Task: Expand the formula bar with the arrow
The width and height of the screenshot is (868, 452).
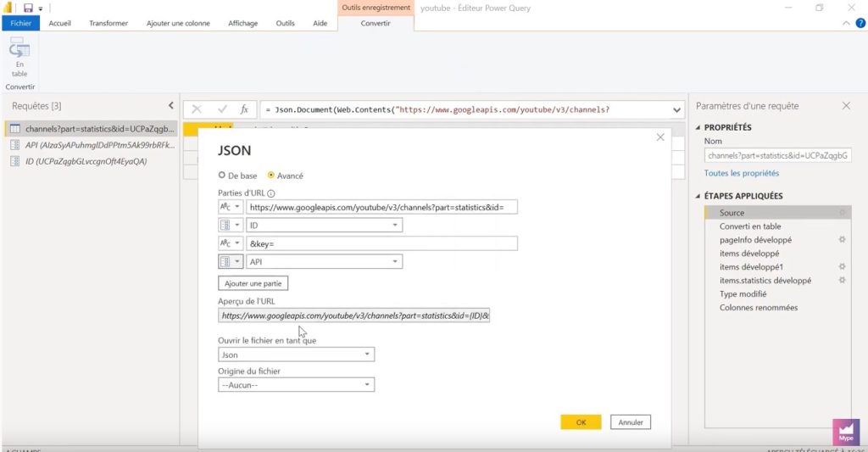Action: coord(676,109)
